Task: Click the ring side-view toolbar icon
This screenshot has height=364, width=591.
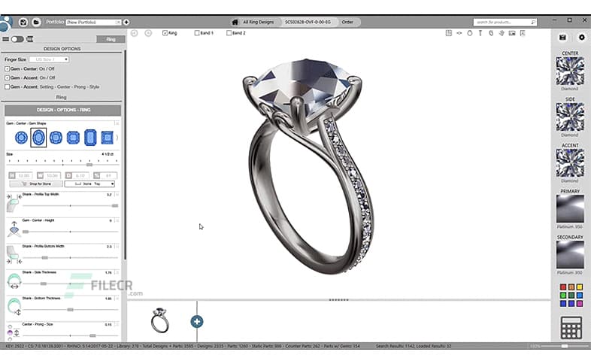Action: [x=459, y=33]
